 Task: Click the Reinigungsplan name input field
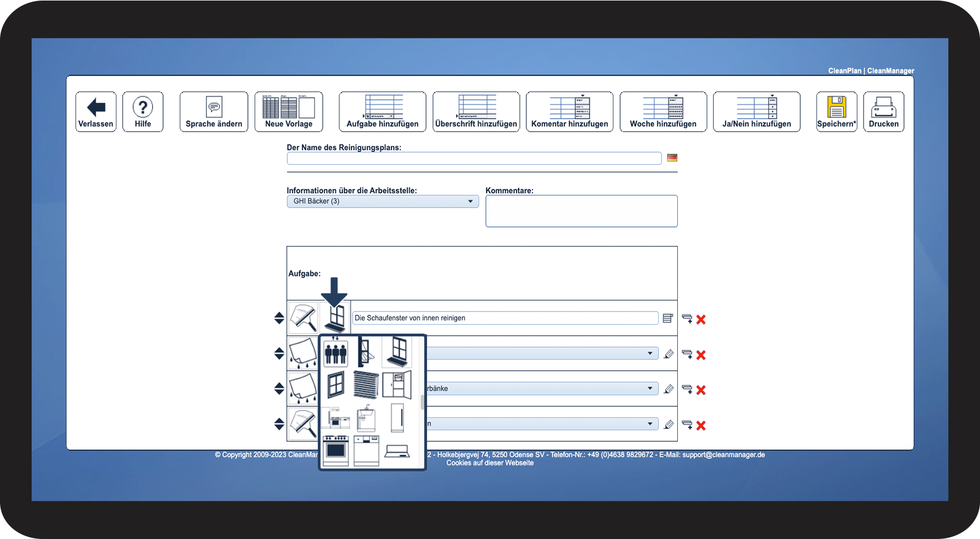pos(474,158)
